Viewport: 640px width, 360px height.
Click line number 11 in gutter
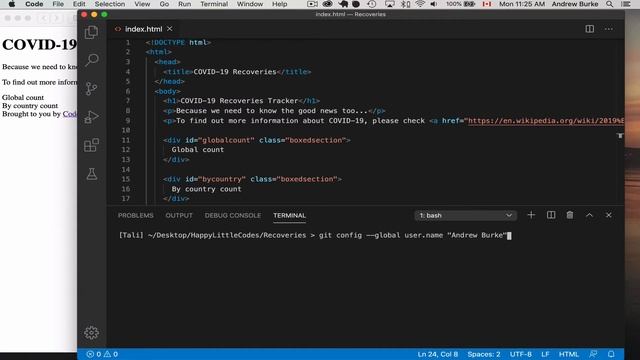126,140
